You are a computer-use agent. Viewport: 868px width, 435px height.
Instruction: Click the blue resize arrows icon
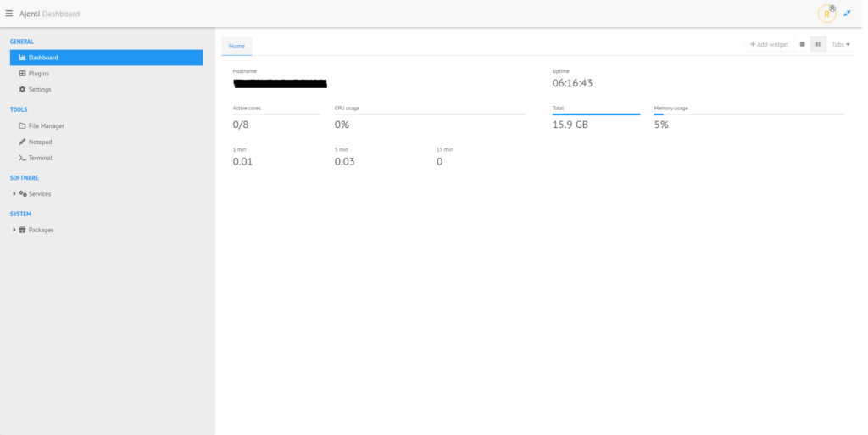pyautogui.click(x=847, y=14)
